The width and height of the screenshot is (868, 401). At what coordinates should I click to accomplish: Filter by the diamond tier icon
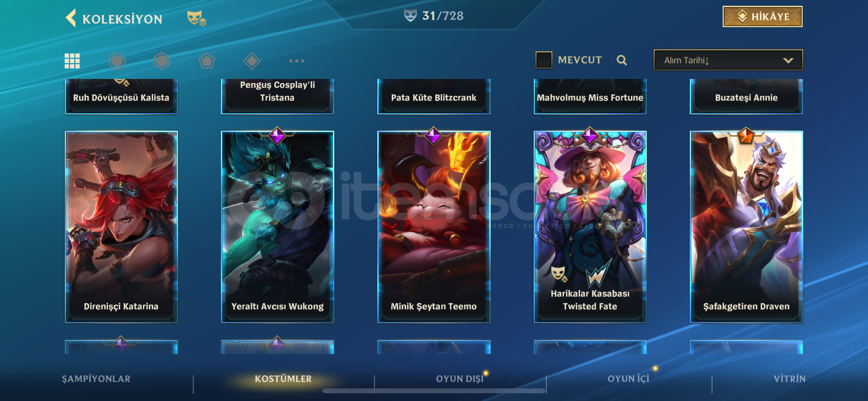coord(252,61)
